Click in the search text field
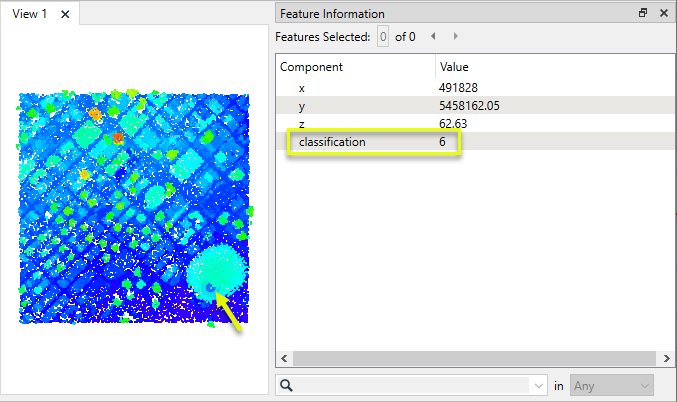 tap(415, 385)
